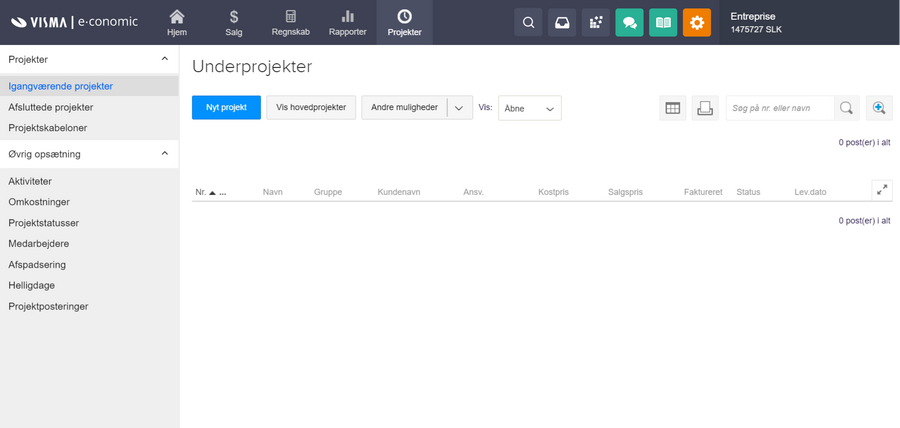This screenshot has height=428, width=900.
Task: Expand table to fullscreen with arrows icon
Action: click(x=882, y=189)
